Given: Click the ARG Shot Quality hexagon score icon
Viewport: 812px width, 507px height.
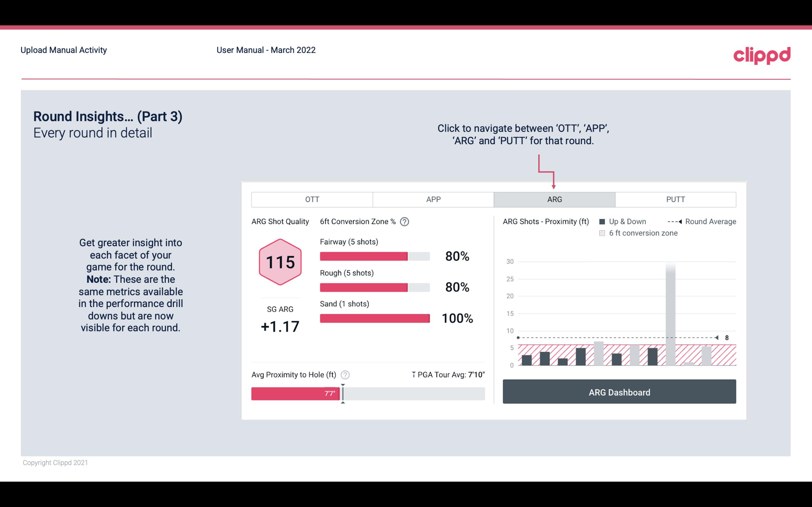Looking at the screenshot, I should click(x=279, y=262).
